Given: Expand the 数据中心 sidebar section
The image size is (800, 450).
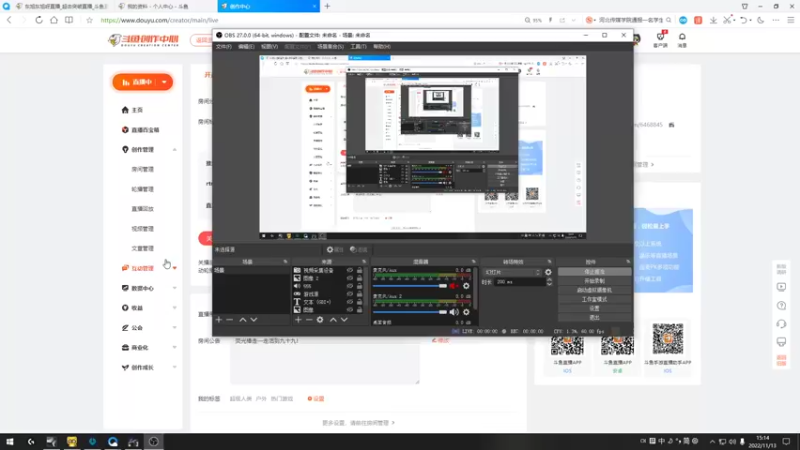Looking at the screenshot, I should 174,288.
